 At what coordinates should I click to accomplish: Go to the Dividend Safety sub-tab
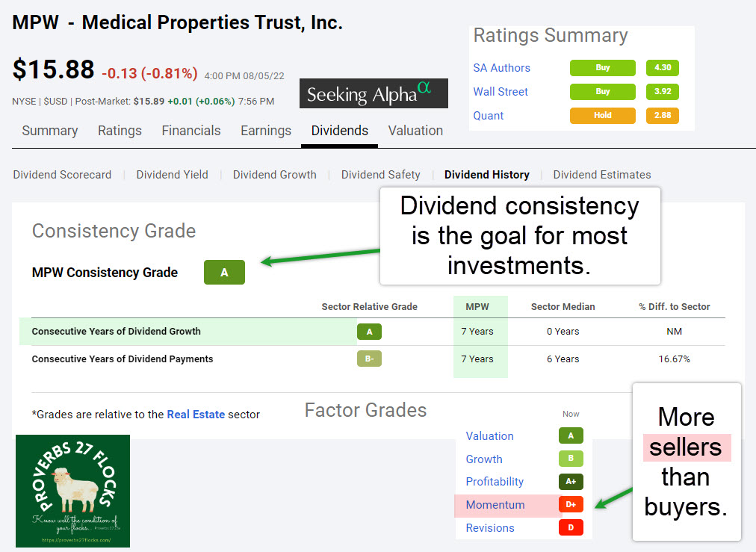pyautogui.click(x=381, y=175)
